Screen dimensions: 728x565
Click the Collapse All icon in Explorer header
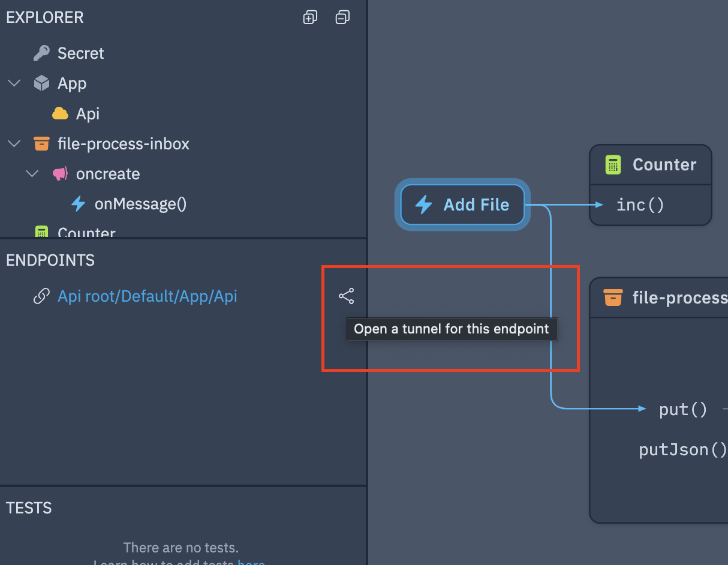[342, 17]
